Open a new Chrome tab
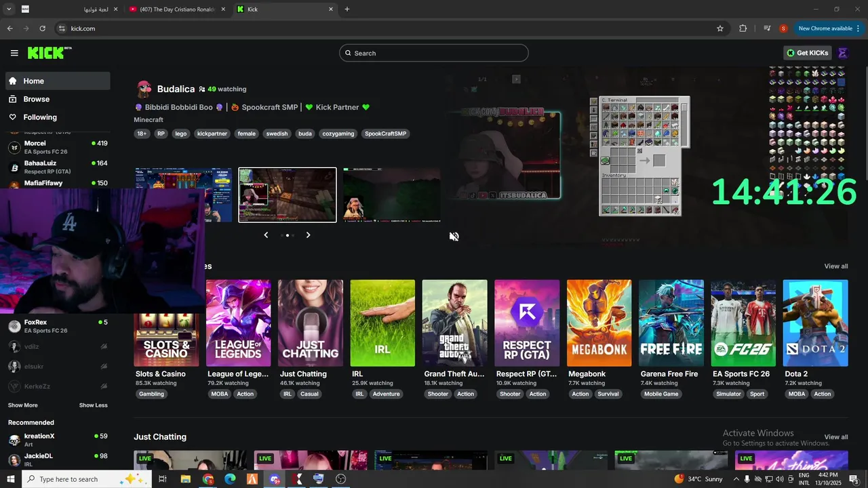The height and width of the screenshot is (488, 868). click(347, 9)
